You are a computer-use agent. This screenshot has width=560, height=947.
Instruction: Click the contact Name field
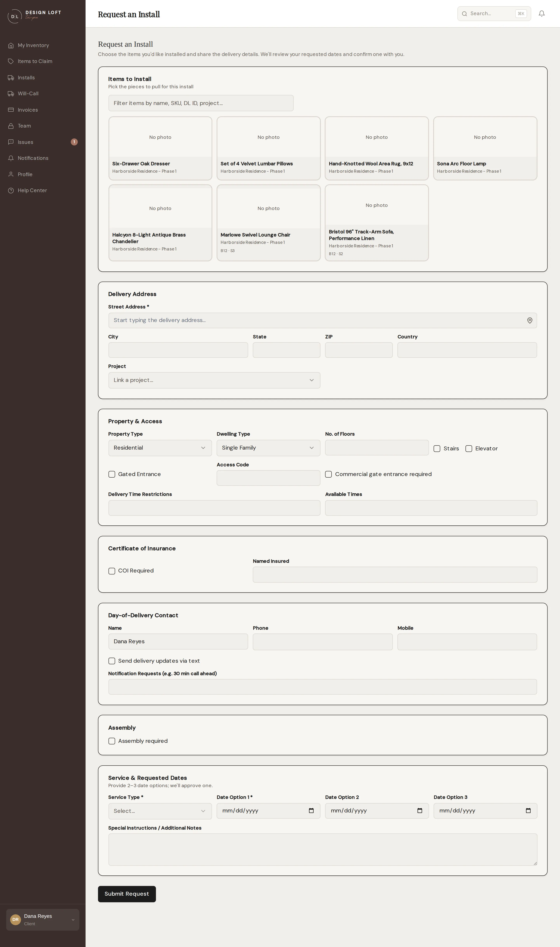coord(178,641)
